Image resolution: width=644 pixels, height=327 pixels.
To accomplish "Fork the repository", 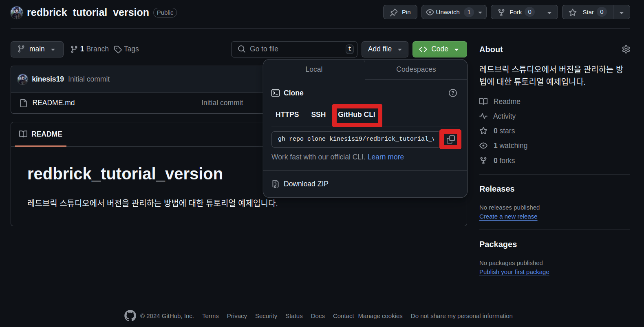I will 516,12.
